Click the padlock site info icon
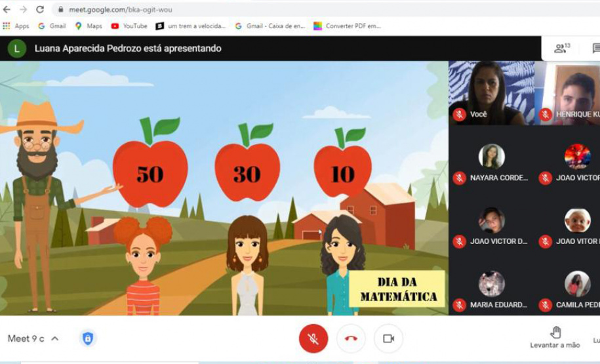 (x=60, y=10)
